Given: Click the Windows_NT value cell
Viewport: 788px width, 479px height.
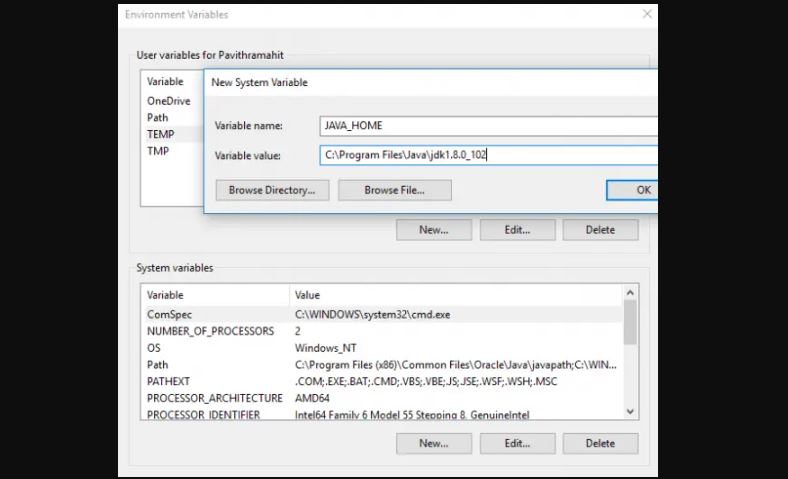Looking at the screenshot, I should coord(326,348).
